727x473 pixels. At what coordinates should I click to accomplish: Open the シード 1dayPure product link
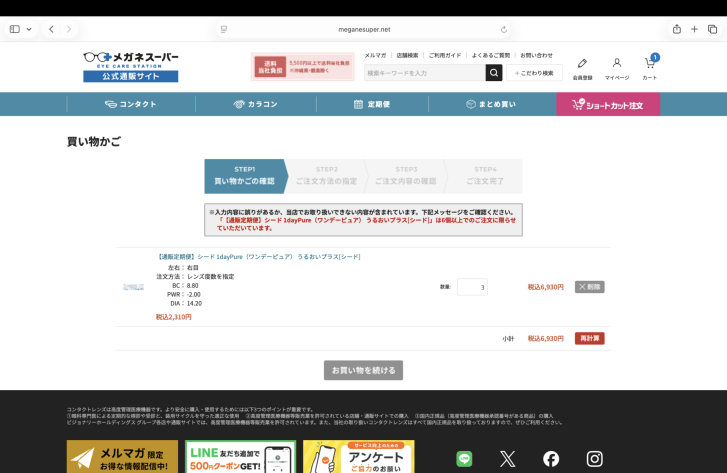(x=258, y=257)
